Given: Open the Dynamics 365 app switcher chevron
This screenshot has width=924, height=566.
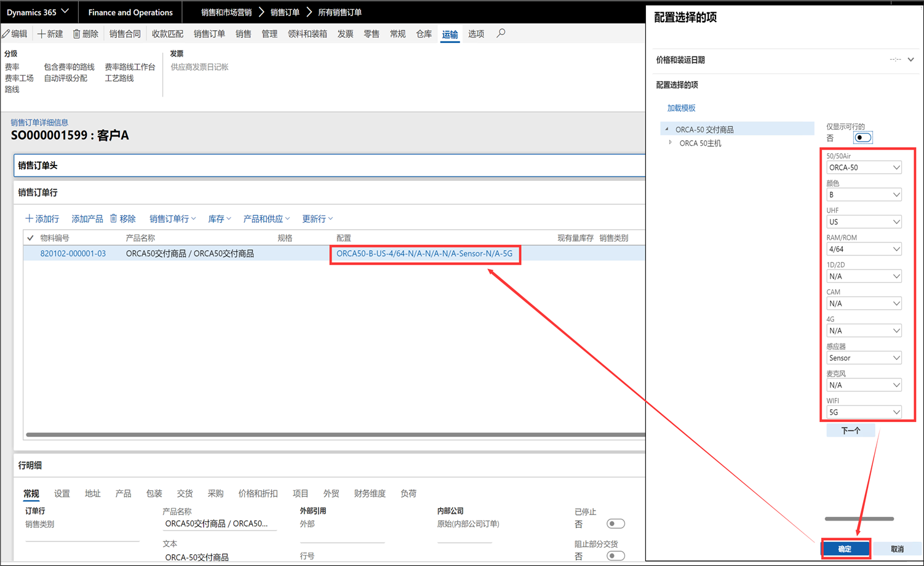Looking at the screenshot, I should pos(65,12).
